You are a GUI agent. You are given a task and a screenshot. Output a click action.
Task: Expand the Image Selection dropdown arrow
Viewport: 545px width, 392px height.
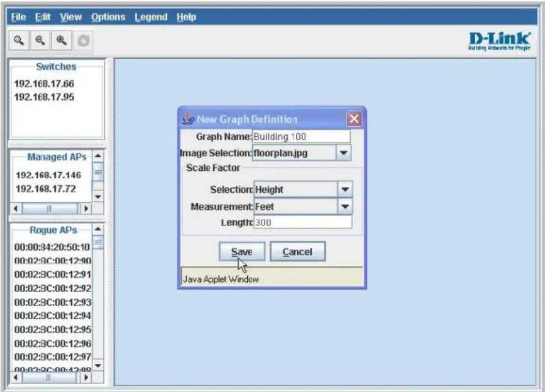[x=344, y=153]
